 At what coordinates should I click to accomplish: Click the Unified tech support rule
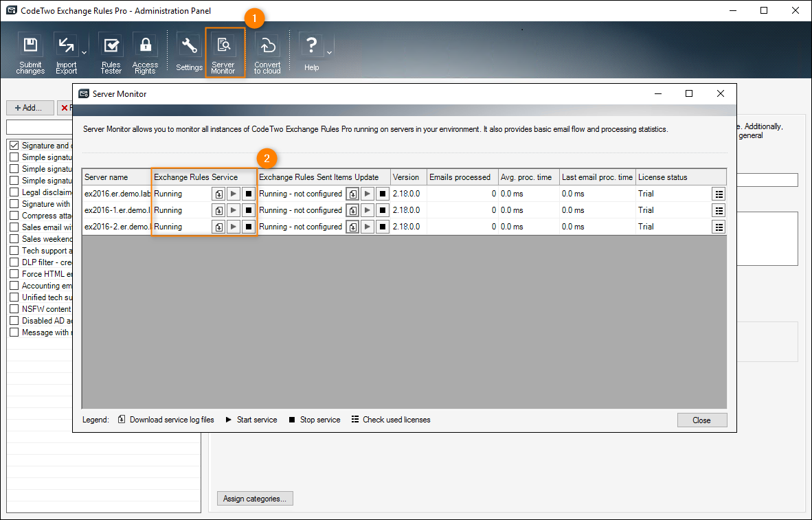47,297
